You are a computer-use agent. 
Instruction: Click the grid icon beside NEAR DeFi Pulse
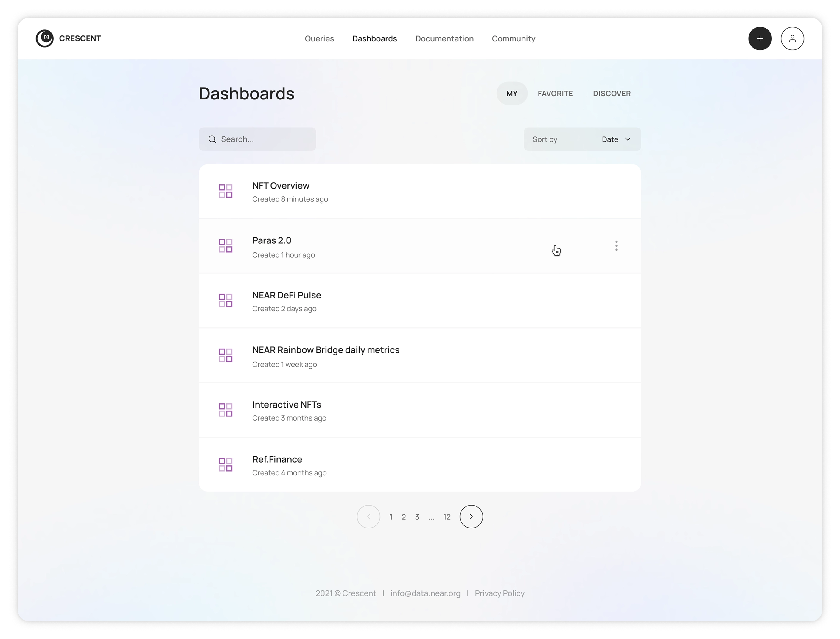[x=225, y=301]
